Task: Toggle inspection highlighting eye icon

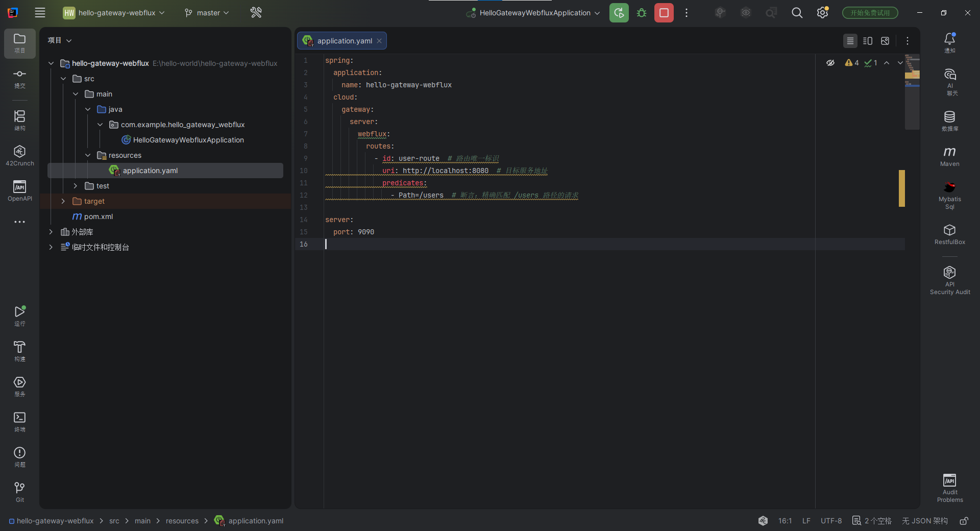Action: point(830,63)
